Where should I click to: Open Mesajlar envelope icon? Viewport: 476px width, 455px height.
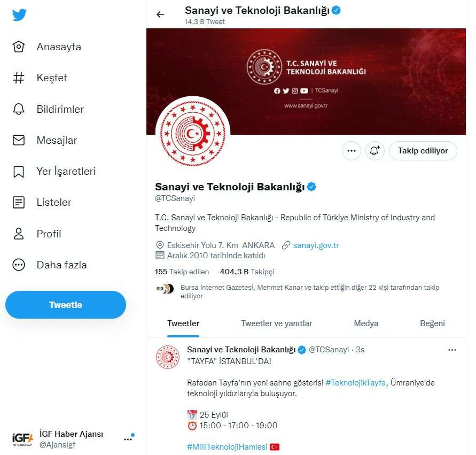19,140
